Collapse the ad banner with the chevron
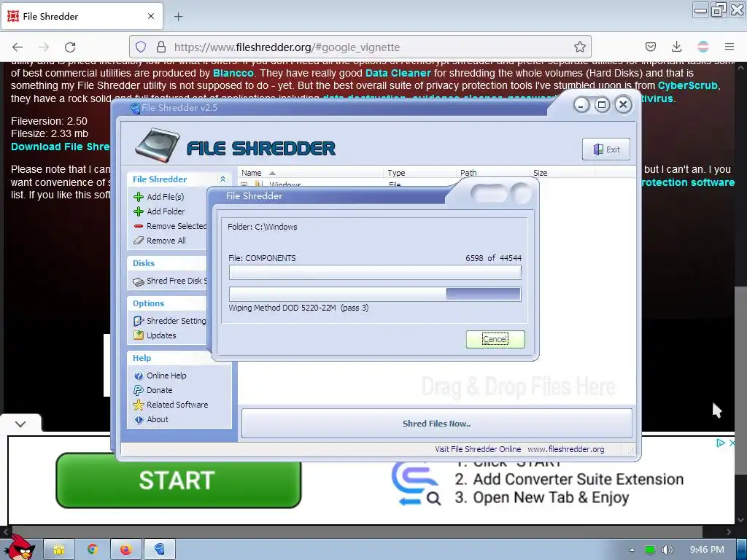The width and height of the screenshot is (747, 560). point(20,424)
